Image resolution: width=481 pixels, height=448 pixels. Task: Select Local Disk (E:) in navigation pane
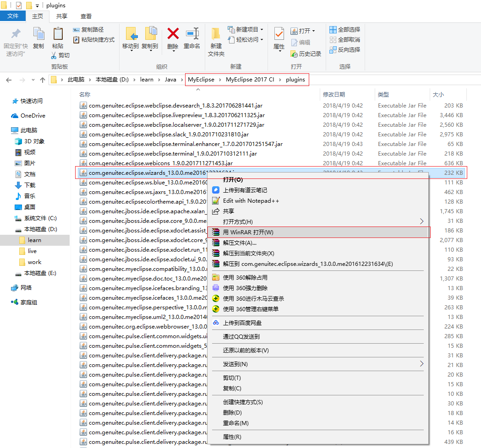pos(40,273)
